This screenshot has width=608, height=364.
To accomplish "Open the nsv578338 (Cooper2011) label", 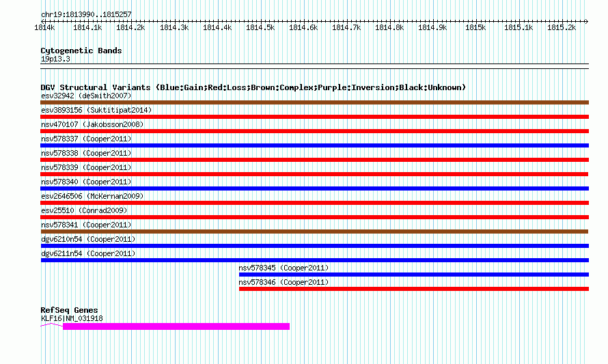I will (86, 153).
